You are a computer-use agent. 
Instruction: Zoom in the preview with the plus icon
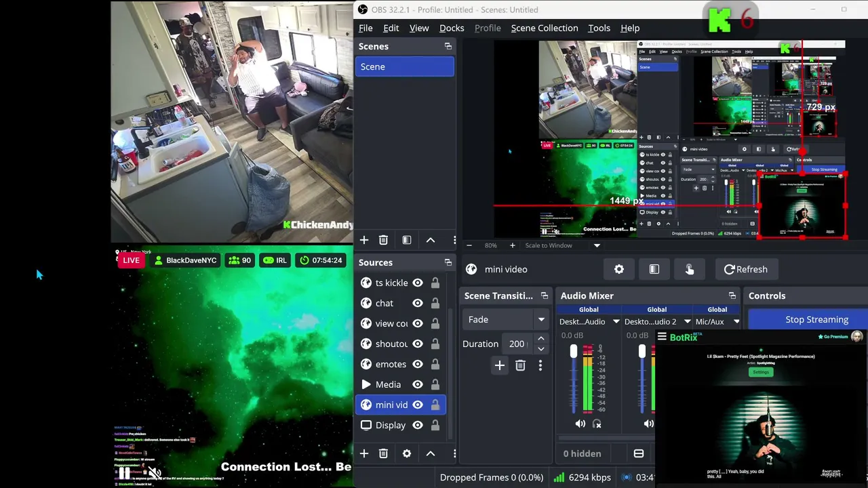[x=512, y=245]
